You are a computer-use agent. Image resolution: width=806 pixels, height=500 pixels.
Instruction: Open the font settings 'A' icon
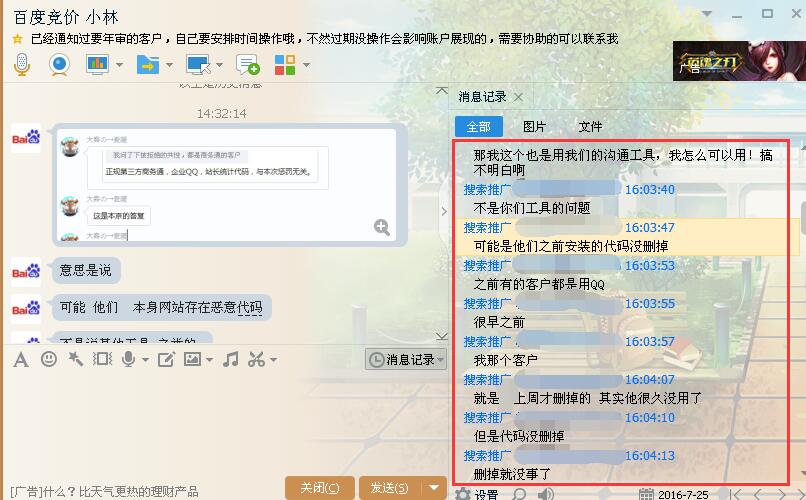tap(20, 359)
